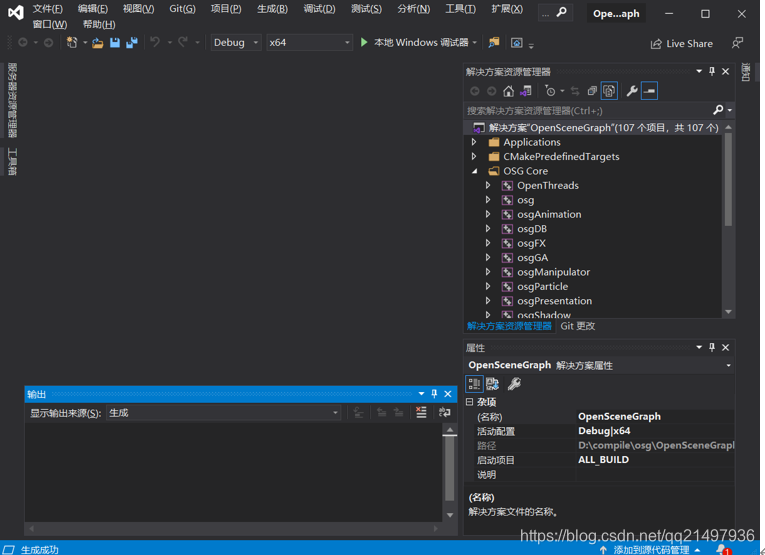This screenshot has width=765, height=555.
Task: Open the 文件(F) menu
Action: (x=48, y=9)
